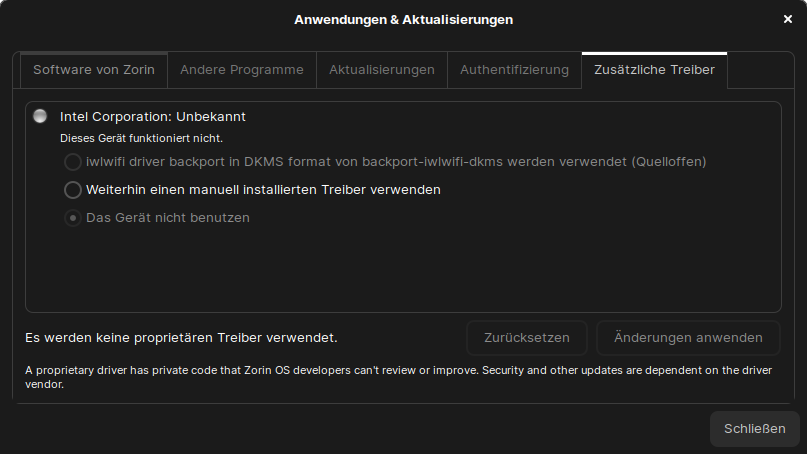
Task: Click 'Es werden keine proprietären Treiber verwendet' message
Action: 181,338
